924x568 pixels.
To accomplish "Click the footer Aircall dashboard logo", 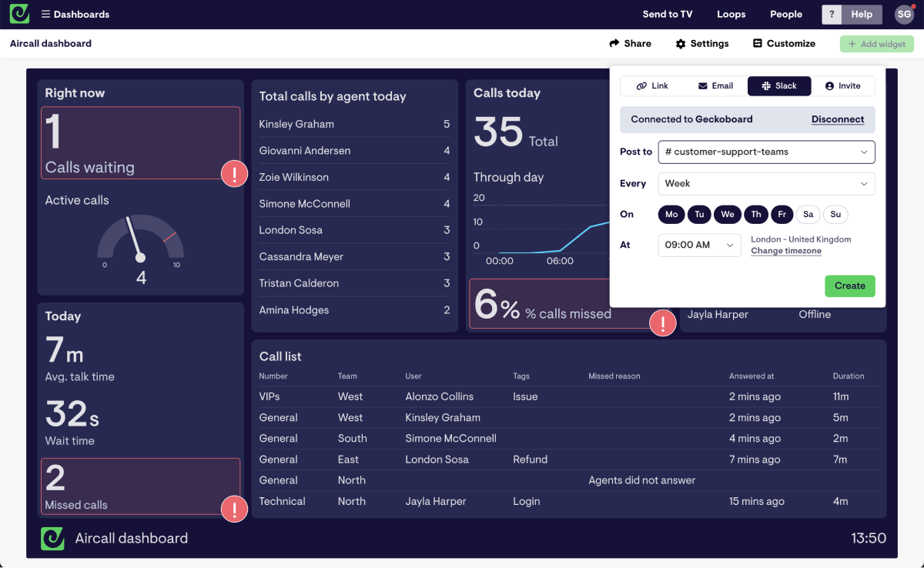I will pos(52,538).
